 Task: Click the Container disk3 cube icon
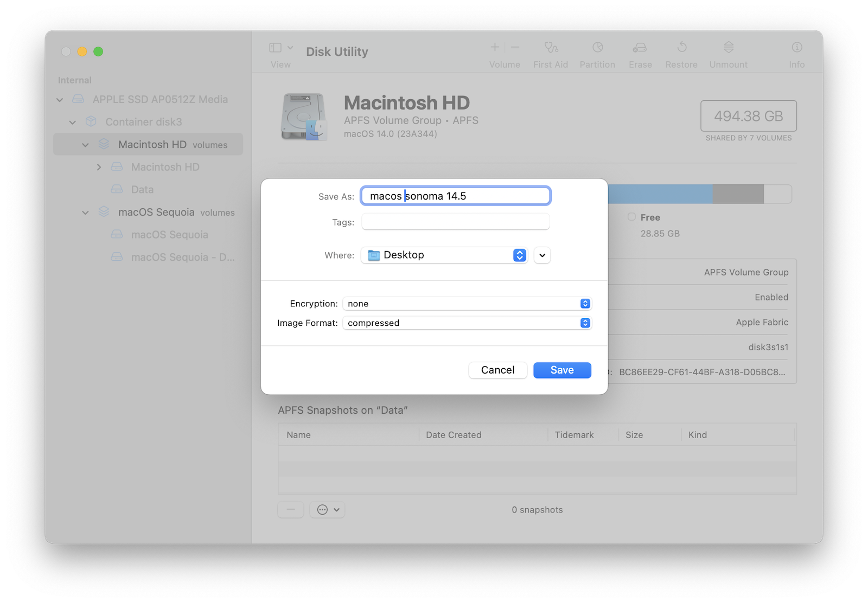point(91,121)
